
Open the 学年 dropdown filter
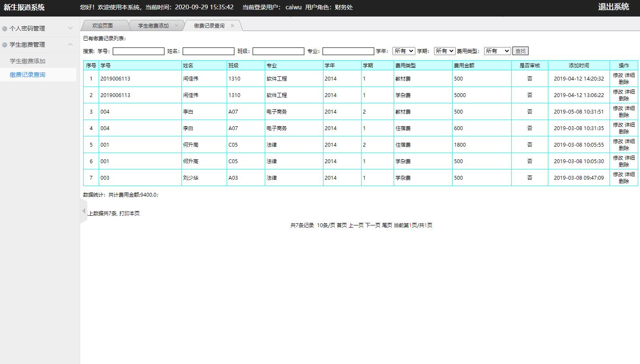click(403, 51)
